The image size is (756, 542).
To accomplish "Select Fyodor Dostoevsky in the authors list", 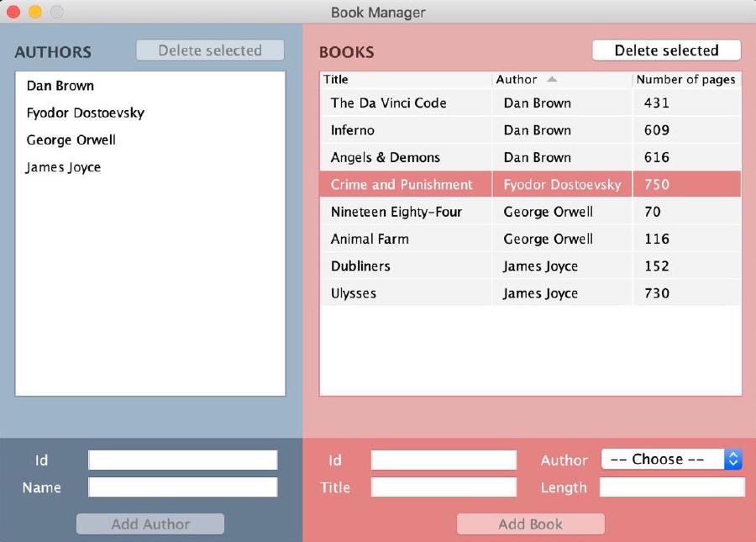I will click(x=85, y=113).
